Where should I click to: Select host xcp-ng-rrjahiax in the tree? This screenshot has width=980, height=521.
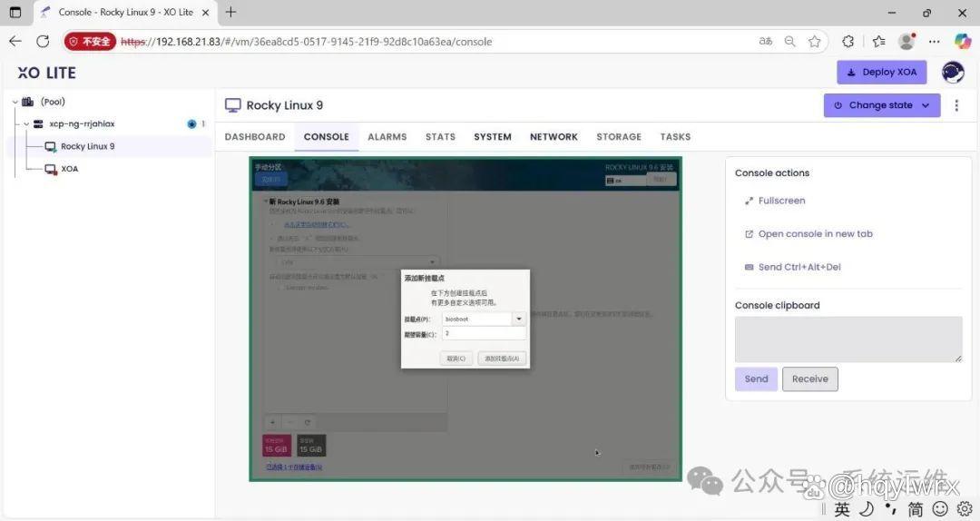[82, 123]
